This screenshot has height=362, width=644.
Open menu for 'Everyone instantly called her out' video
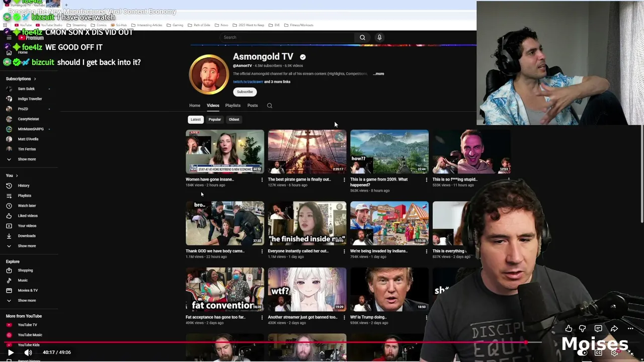click(344, 251)
